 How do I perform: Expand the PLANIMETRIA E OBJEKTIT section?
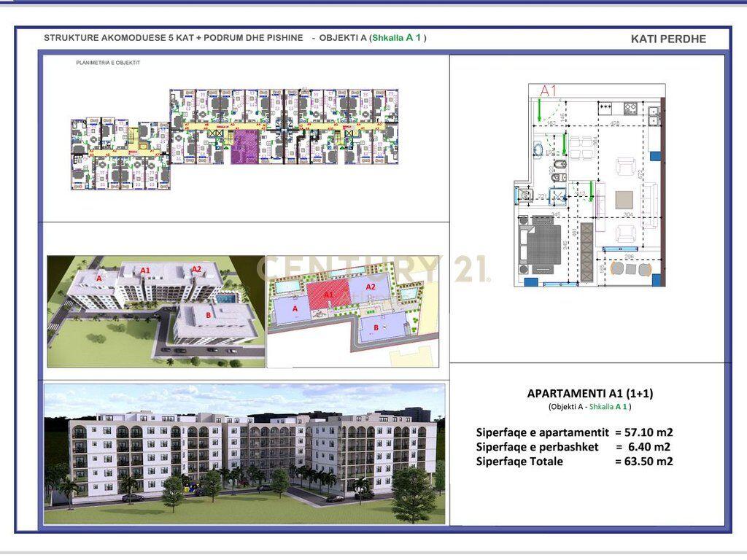(107, 64)
